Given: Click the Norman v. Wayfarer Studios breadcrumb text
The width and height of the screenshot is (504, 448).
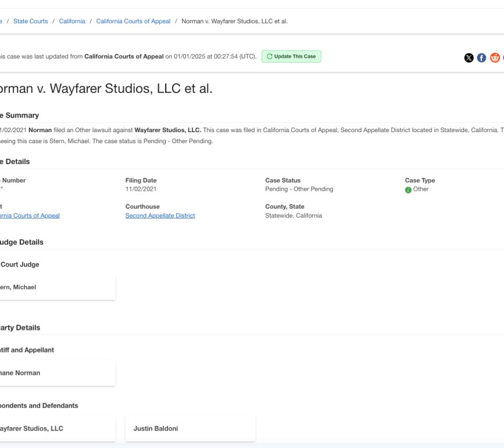Looking at the screenshot, I should tap(234, 21).
